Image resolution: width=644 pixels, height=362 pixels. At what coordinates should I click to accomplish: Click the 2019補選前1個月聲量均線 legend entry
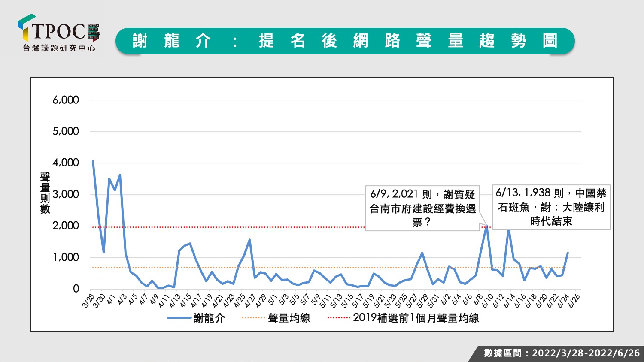(403, 318)
